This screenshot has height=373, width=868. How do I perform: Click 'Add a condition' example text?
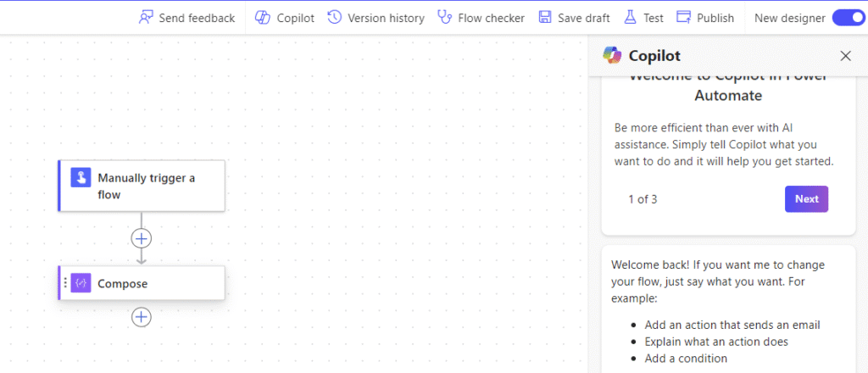tap(686, 358)
